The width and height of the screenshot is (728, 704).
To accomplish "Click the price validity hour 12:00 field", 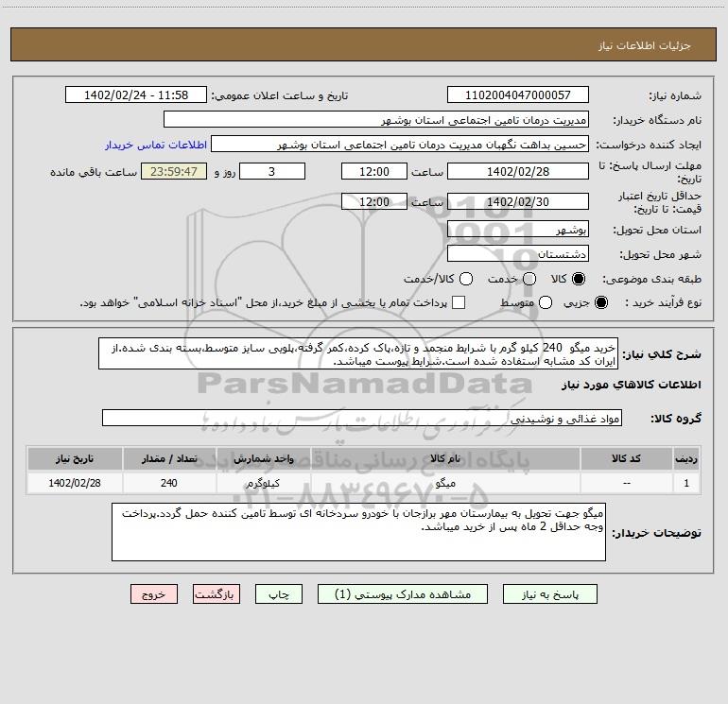I will pos(374,201).
